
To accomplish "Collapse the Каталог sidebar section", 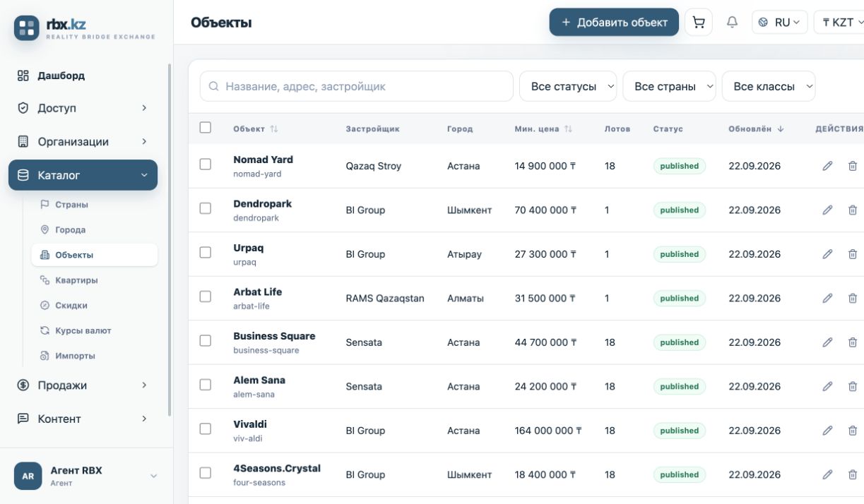I will (x=83, y=175).
